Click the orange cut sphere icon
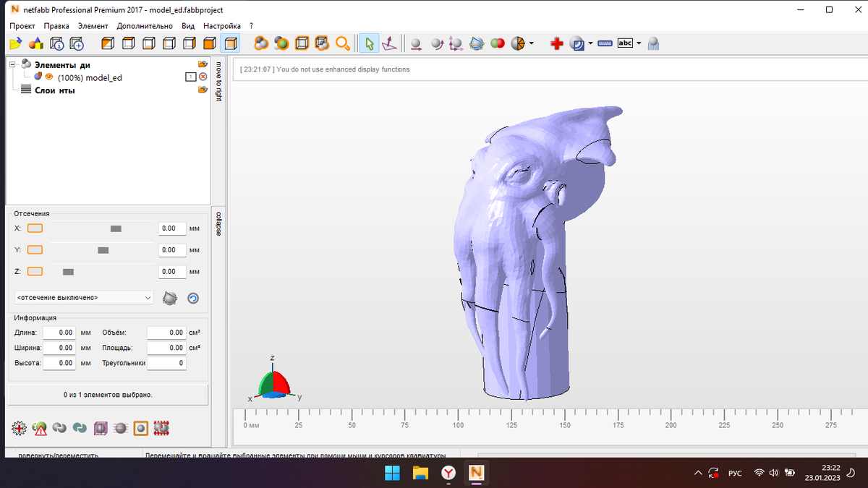The height and width of the screenshot is (488, 868). 518,44
